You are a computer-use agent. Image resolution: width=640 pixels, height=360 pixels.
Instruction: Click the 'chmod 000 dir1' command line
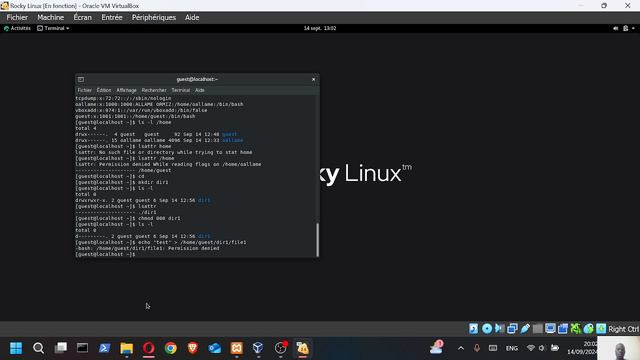coord(128,218)
